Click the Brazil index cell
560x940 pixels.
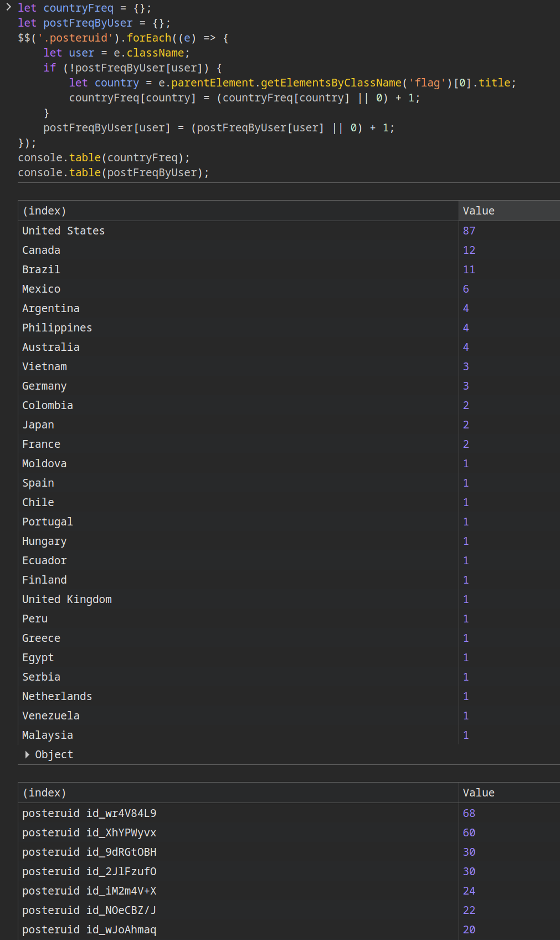[x=41, y=269]
